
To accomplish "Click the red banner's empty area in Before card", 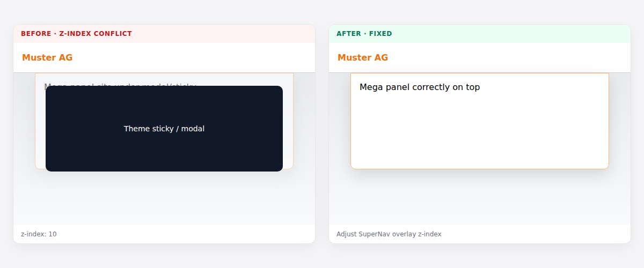I will pos(223,34).
